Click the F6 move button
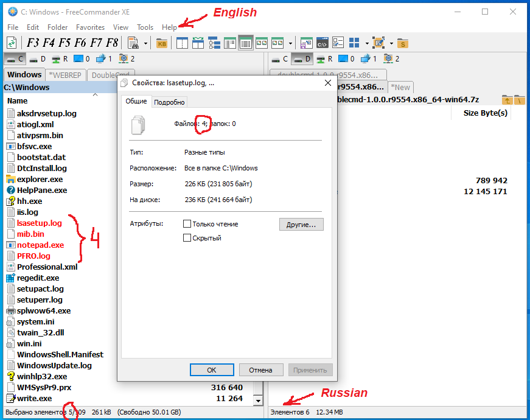This screenshot has width=530, height=420. 80,43
